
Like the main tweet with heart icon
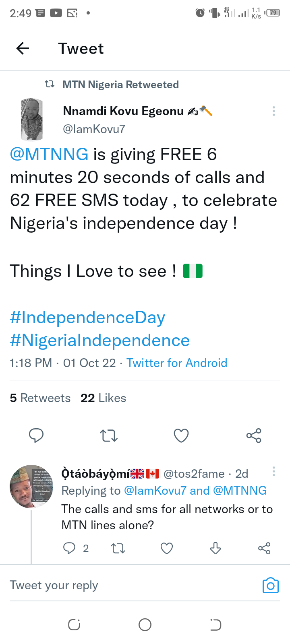181,436
